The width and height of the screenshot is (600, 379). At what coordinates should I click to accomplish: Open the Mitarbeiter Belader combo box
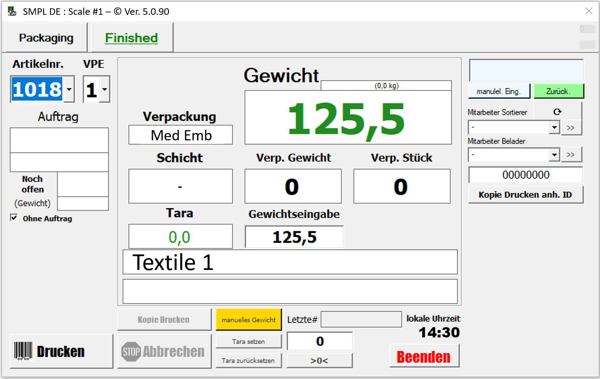514,155
